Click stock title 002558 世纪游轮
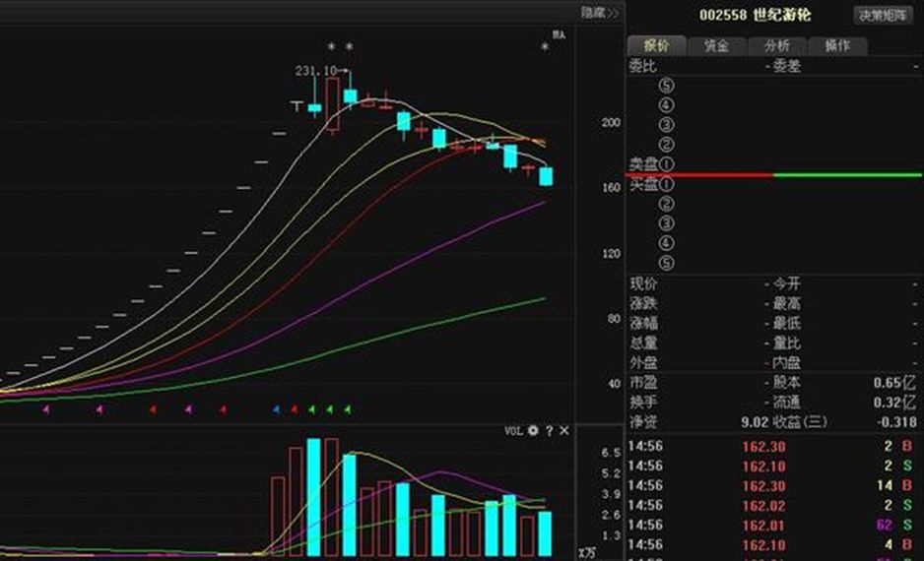 tap(755, 15)
